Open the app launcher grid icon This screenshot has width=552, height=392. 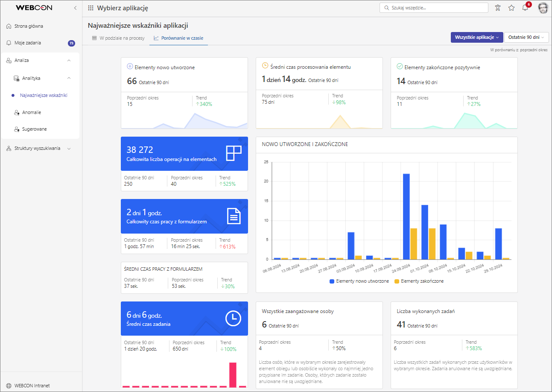[91, 8]
